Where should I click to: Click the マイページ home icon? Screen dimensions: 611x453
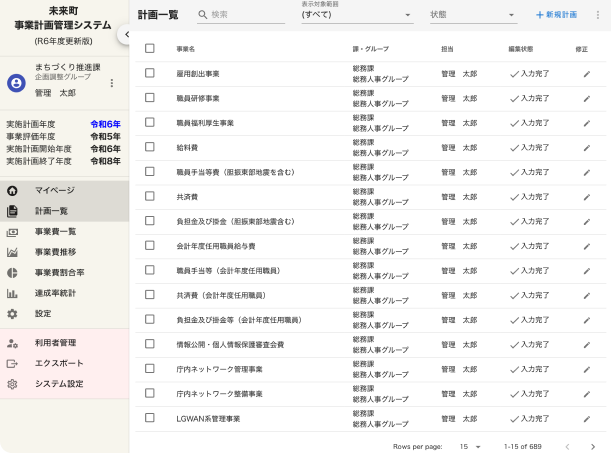tap(12, 190)
